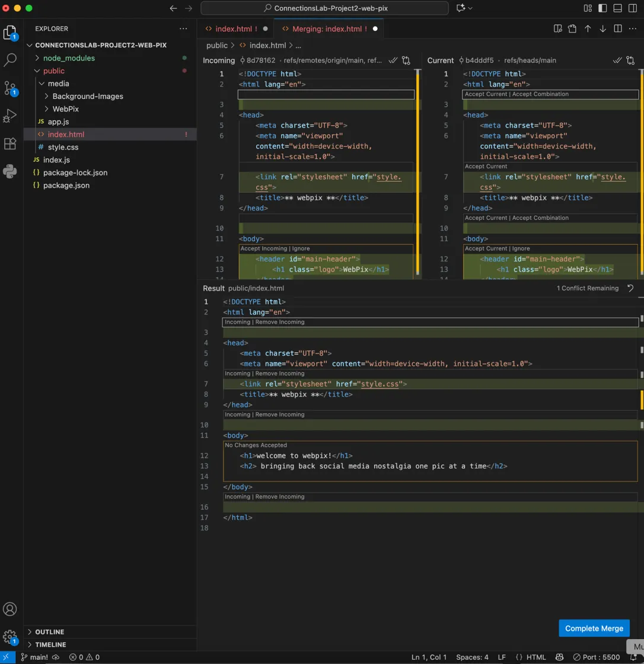Viewport: 644px width, 664px height.
Task: Go to next conflict with down arrow
Action: (603, 28)
